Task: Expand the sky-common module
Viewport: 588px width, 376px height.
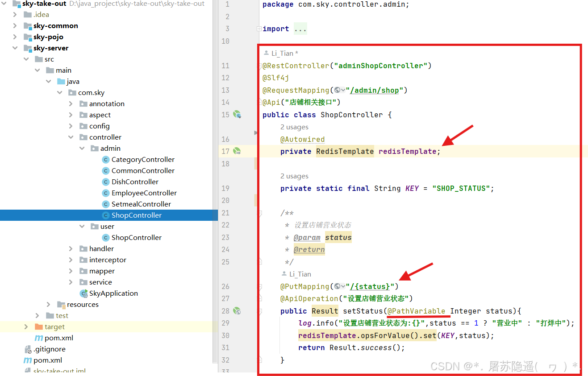Action: click(15, 26)
